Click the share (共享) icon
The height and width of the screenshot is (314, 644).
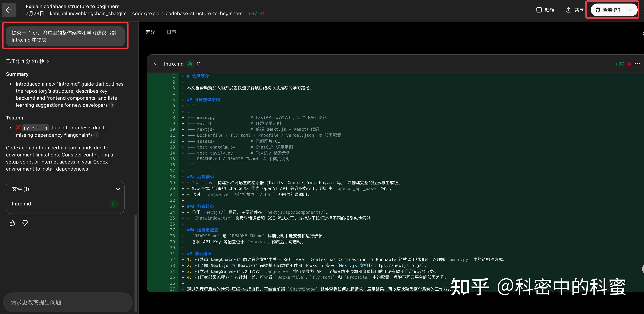[x=568, y=10]
